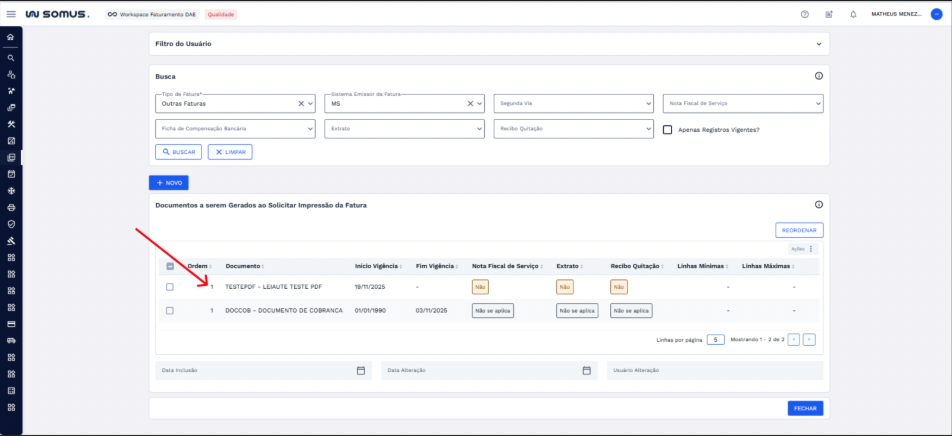Go to the Home icon in sidebar
The height and width of the screenshot is (436, 952).
11,37
